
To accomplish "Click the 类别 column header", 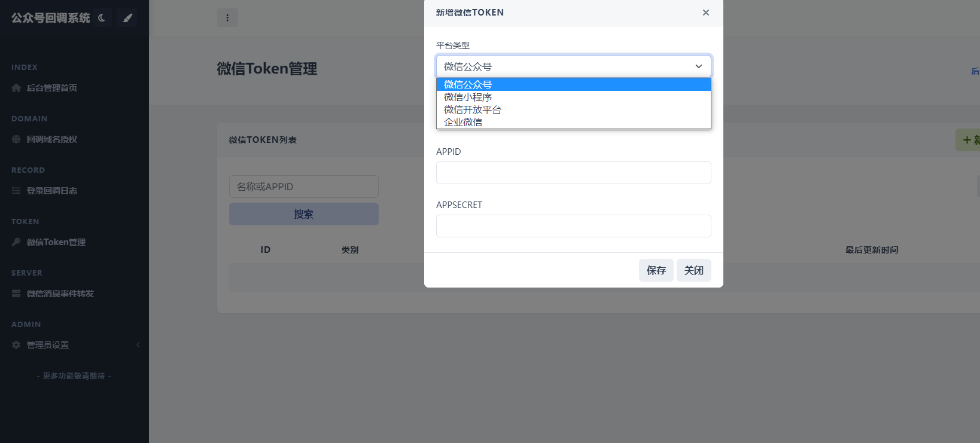I will pos(350,250).
